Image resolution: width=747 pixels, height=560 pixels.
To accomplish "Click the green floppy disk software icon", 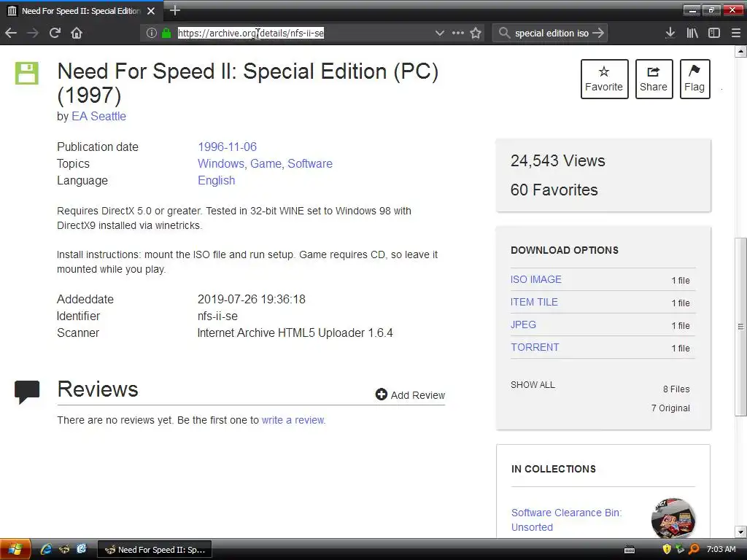I will tap(27, 74).
